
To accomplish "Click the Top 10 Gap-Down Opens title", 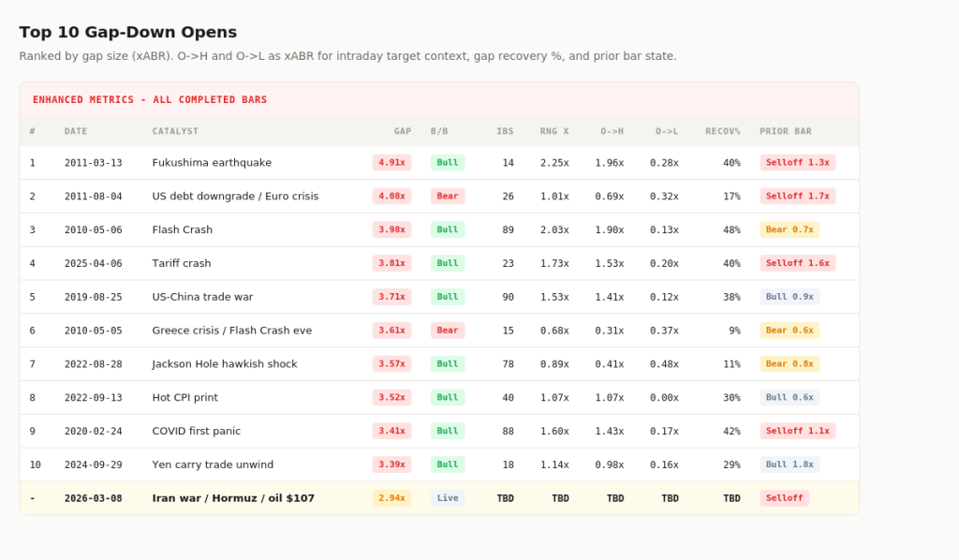I will 128,32.
